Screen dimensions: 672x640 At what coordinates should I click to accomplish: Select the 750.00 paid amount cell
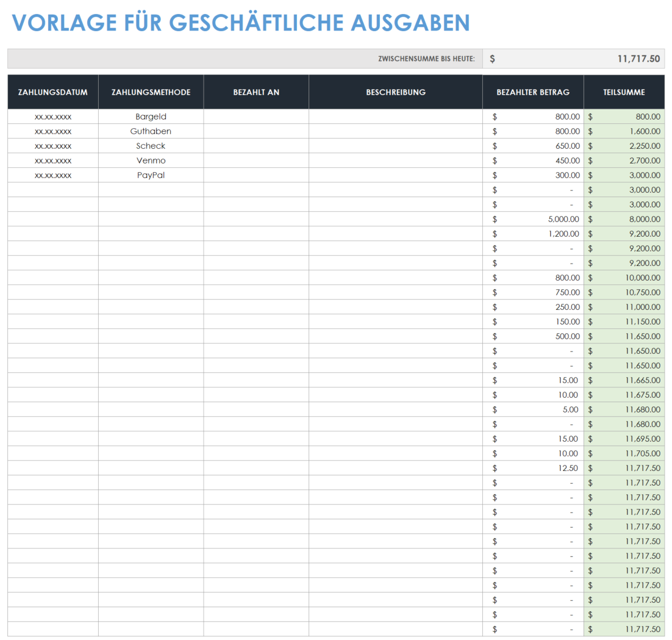pyautogui.click(x=533, y=292)
